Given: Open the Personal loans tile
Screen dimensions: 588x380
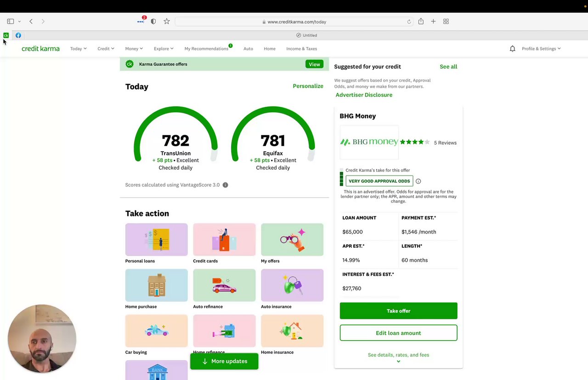Looking at the screenshot, I should (x=156, y=244).
